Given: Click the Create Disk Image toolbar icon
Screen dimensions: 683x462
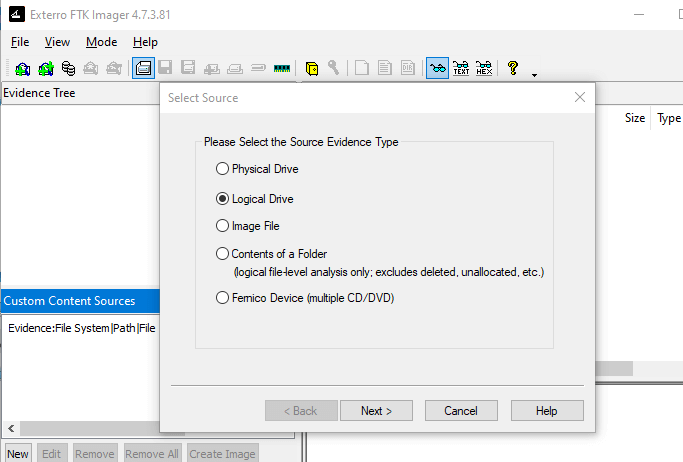Looking at the screenshot, I should coord(143,69).
